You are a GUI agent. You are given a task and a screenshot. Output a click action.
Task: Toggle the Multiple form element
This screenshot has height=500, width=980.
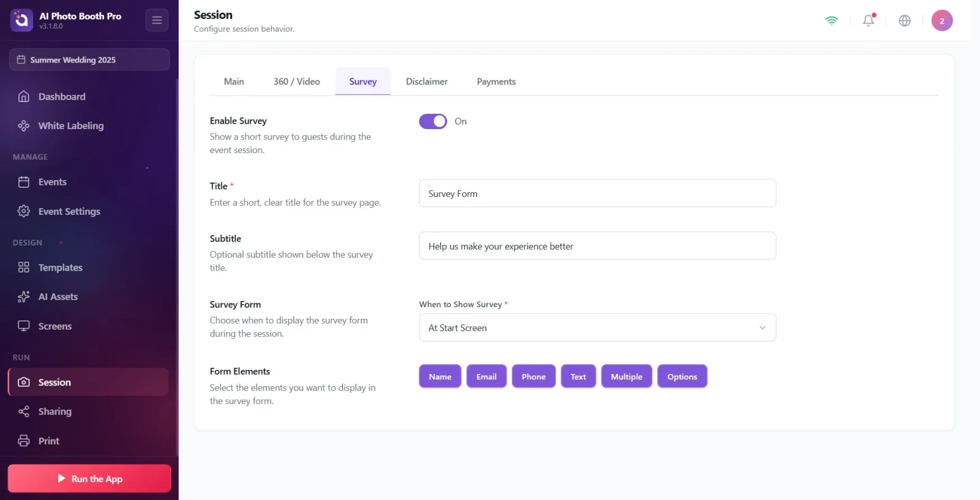627,376
